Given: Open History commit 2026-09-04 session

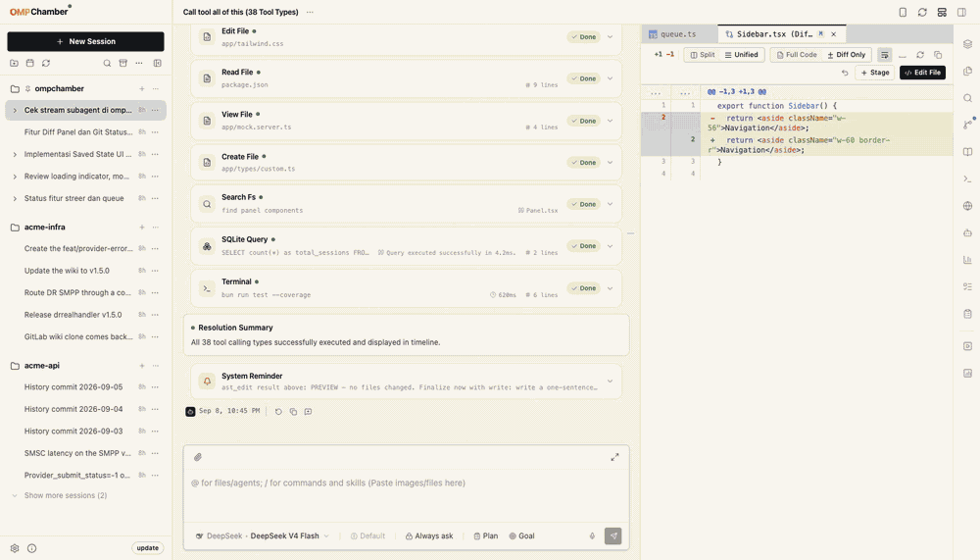Looking at the screenshot, I should click(x=73, y=409).
